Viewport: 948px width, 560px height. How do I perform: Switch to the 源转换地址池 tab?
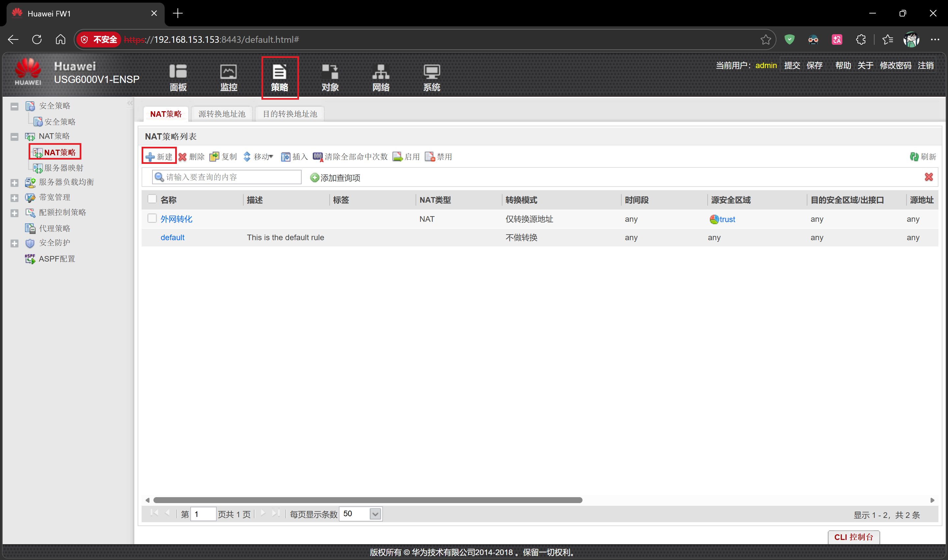click(222, 114)
